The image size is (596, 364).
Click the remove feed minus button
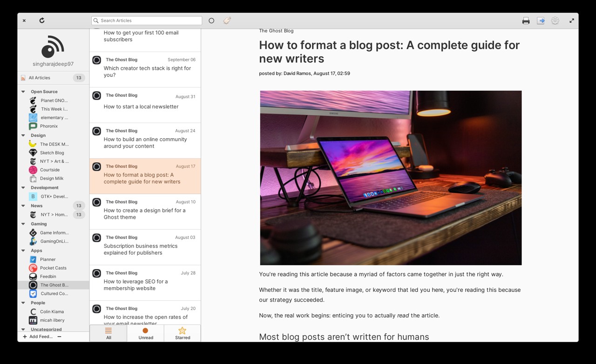point(59,337)
